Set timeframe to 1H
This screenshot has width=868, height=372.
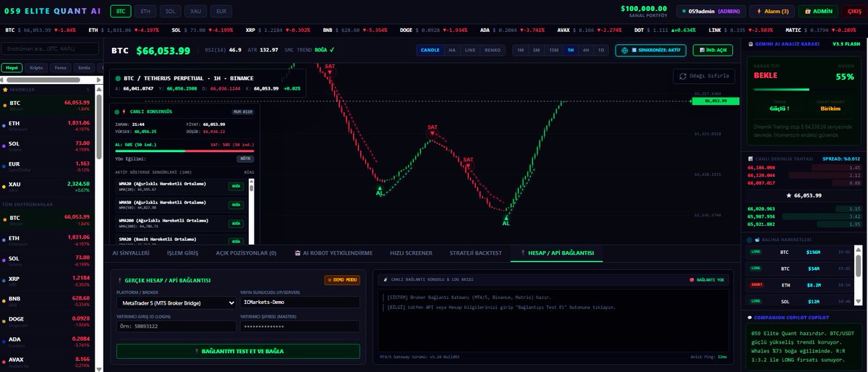pyautogui.click(x=571, y=51)
